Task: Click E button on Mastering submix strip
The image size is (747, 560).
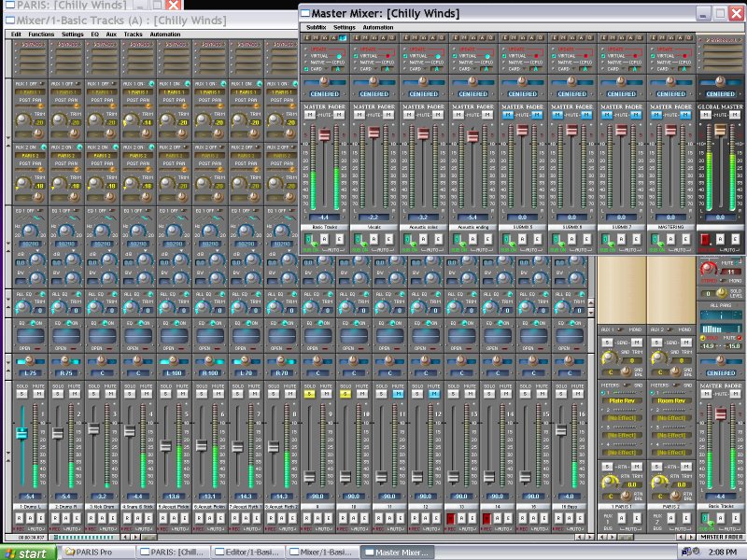Action: coord(686,239)
